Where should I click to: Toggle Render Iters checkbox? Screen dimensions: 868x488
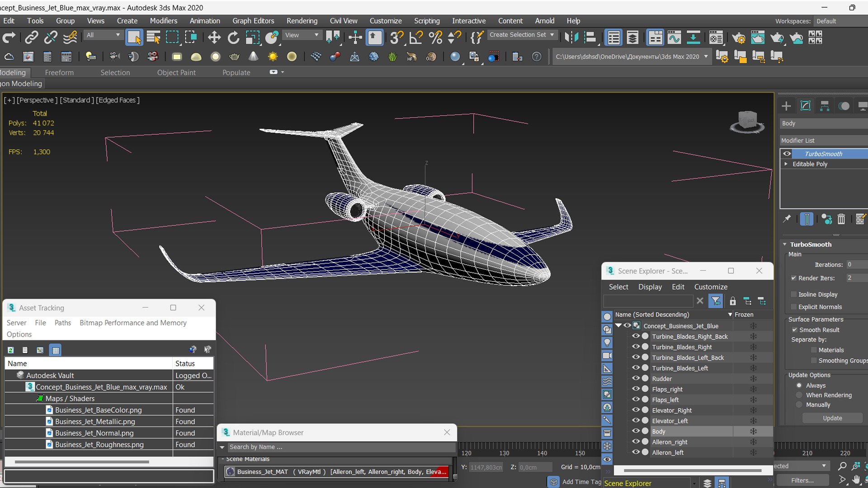[x=793, y=278]
